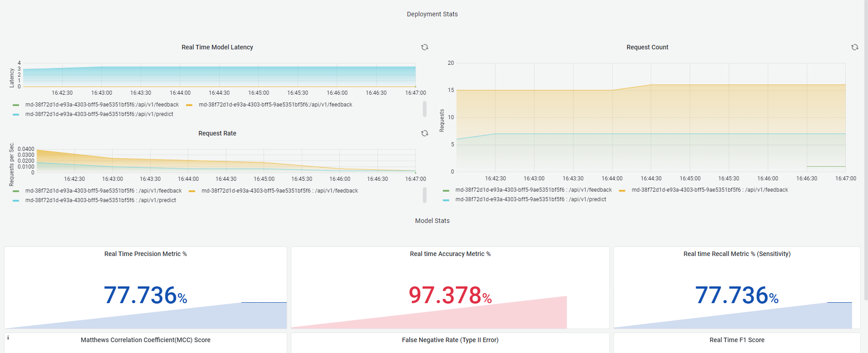This screenshot has width=868, height=353.
Task: Click the Real Time F1 Score title
Action: click(x=737, y=340)
